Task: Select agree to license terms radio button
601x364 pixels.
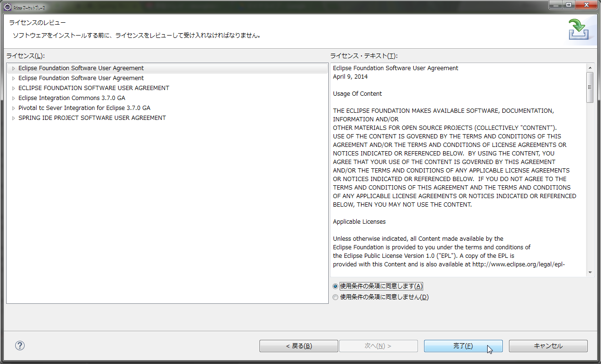Action: pos(335,286)
